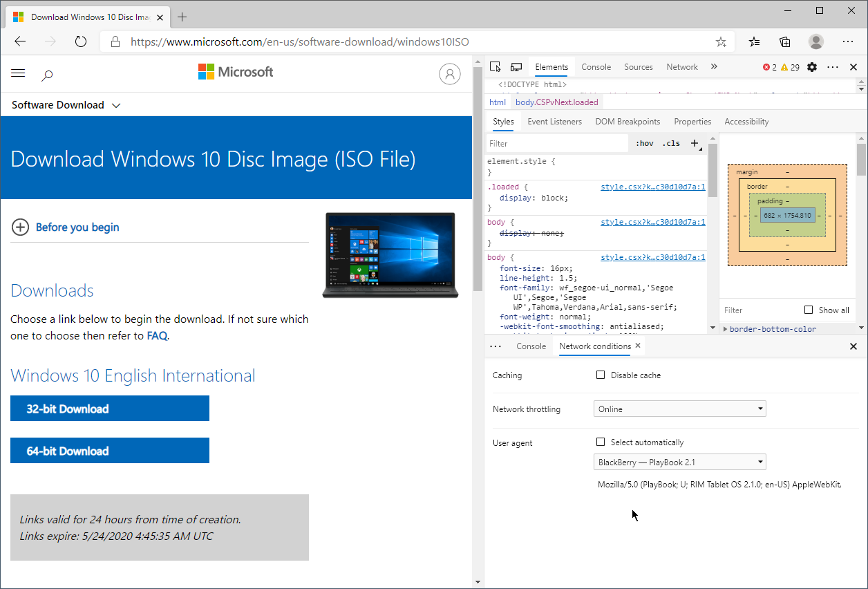The image size is (868, 589).
Task: Activate DevTools inspect element tool
Action: [x=496, y=67]
